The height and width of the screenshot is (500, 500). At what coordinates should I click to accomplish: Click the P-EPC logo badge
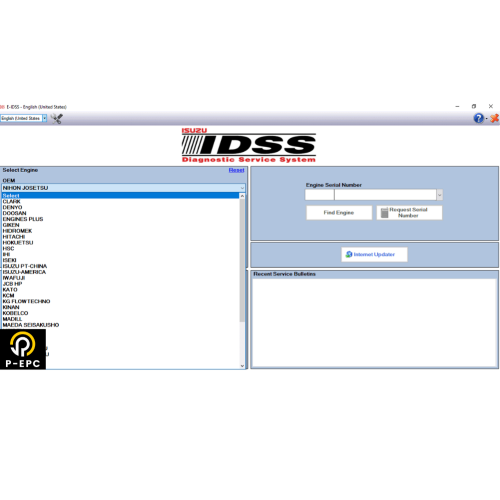[23, 349]
